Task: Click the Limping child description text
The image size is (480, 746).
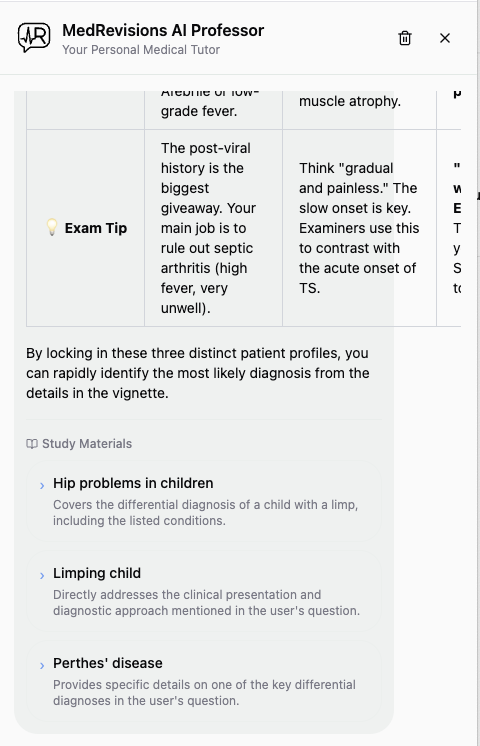Action: 206,603
